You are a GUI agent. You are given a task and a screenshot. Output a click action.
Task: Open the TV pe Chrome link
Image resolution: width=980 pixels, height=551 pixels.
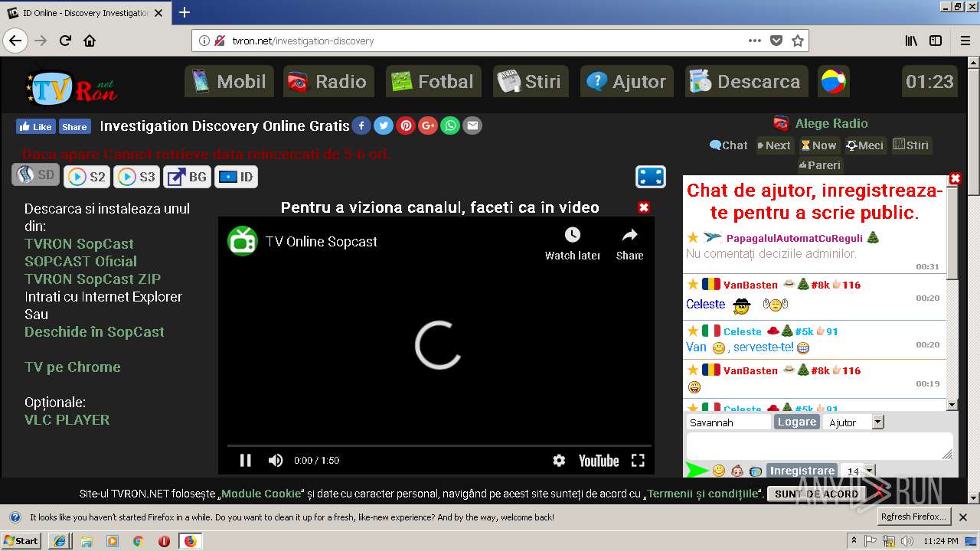[x=72, y=367]
